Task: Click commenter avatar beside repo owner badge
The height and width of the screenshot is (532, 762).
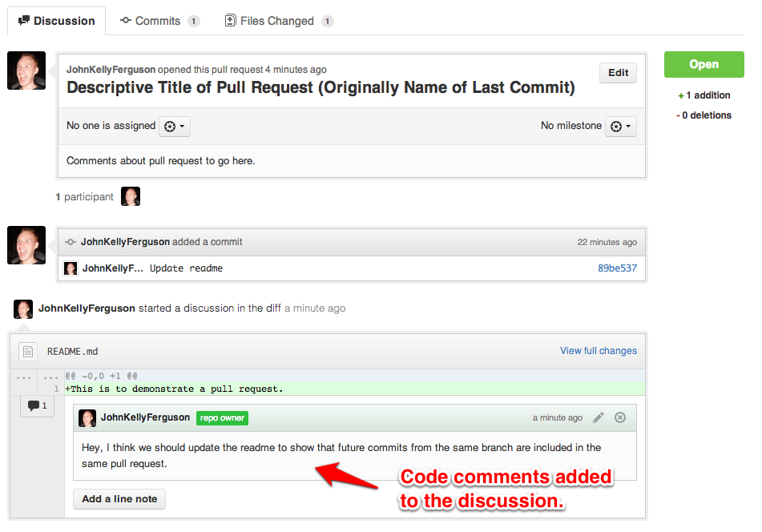Action: point(87,417)
